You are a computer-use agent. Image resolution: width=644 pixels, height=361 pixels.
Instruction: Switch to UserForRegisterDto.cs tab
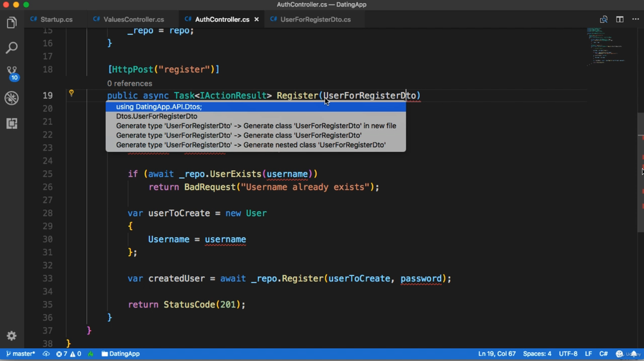(x=316, y=19)
